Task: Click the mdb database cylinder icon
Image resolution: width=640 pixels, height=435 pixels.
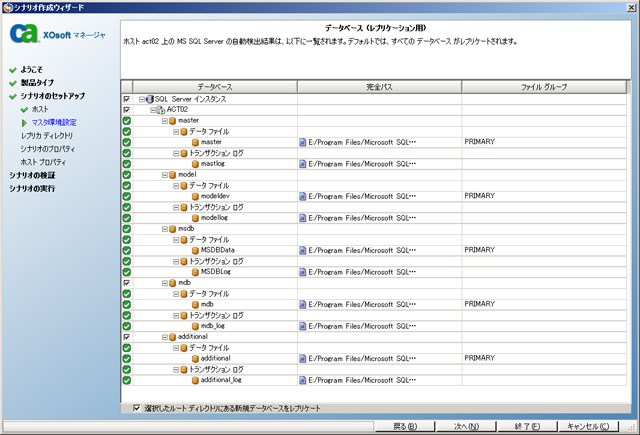Action: coord(172,283)
